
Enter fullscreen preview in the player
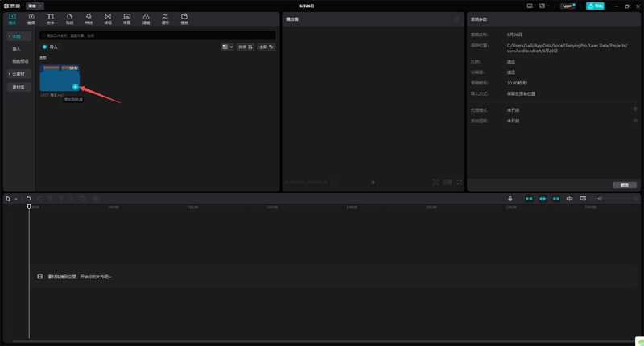(x=460, y=183)
